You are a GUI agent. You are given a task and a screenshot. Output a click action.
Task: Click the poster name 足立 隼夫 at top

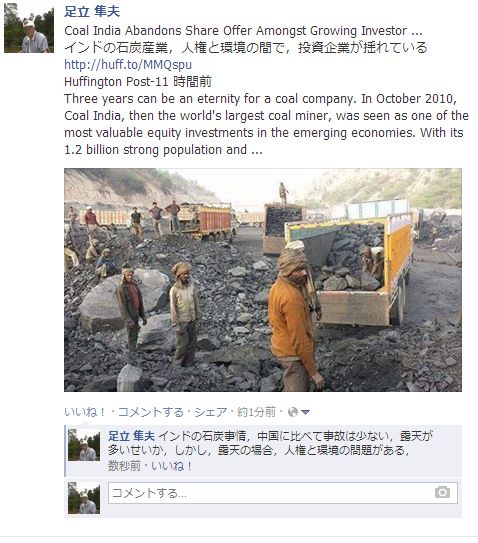pos(92,12)
